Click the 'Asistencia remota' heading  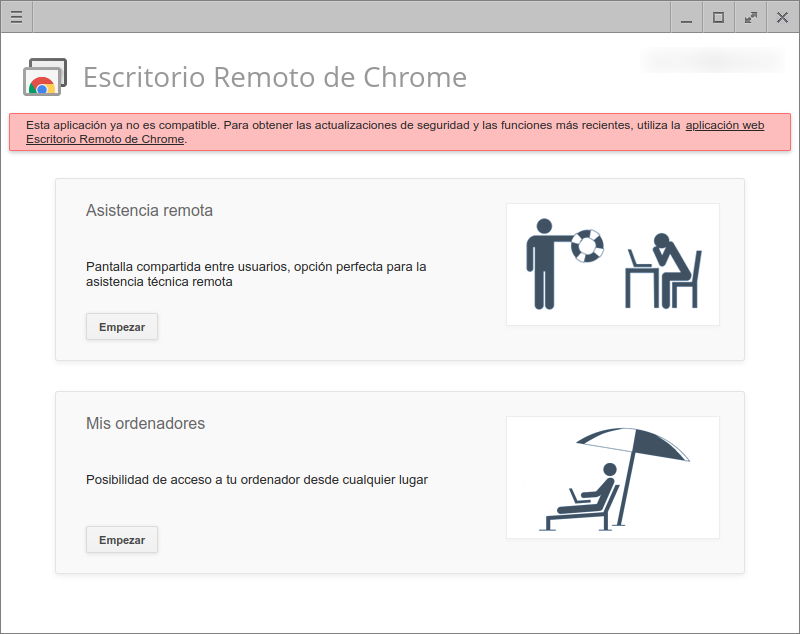(149, 211)
